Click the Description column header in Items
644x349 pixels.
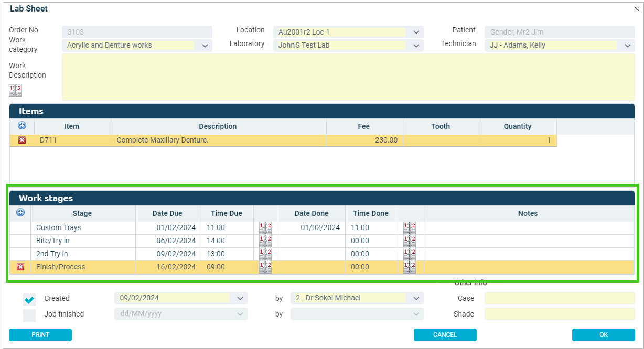point(219,126)
